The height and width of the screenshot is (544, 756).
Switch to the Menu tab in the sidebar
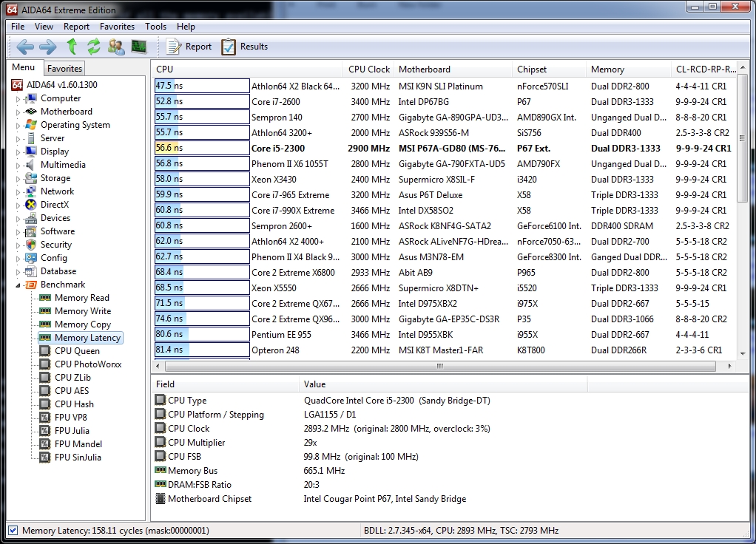click(24, 67)
